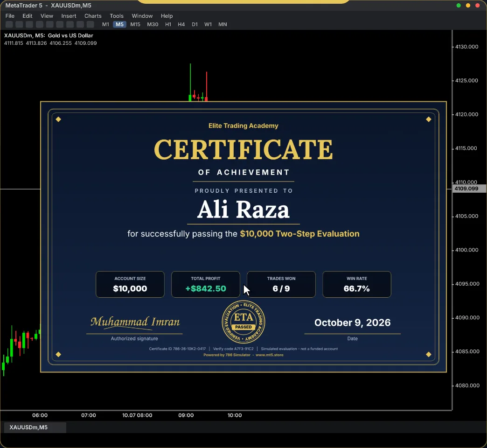The image size is (487, 448).
Task: Click Verify code A7F3-91C2
Action: [233, 349]
